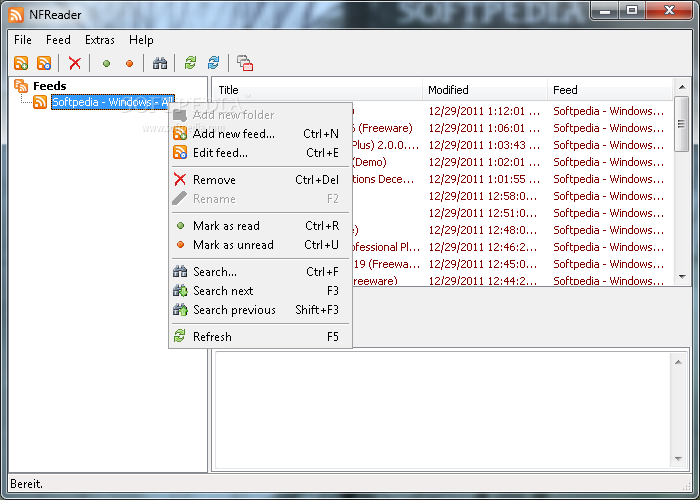Sort by the Feed column header

pos(609,90)
